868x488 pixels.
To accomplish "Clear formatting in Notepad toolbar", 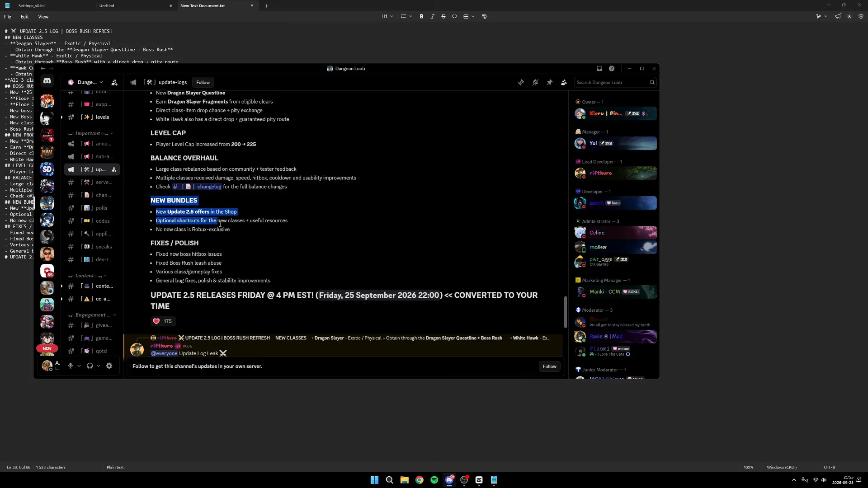I will [x=484, y=16].
